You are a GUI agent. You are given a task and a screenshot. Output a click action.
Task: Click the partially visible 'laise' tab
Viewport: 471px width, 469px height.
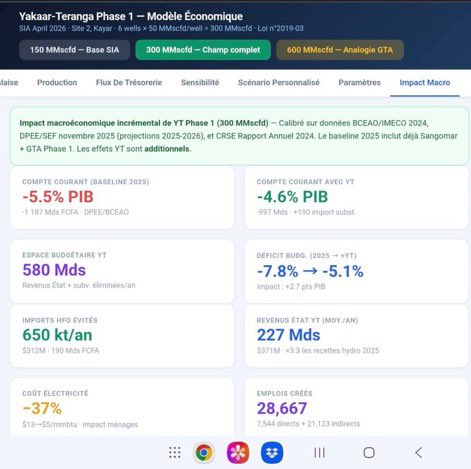pyautogui.click(x=9, y=83)
